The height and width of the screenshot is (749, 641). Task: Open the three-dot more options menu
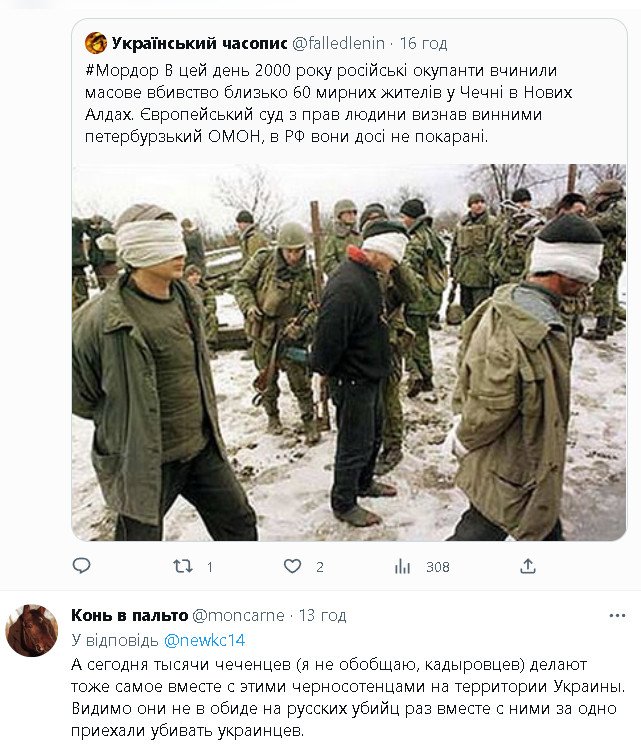[x=617, y=616]
